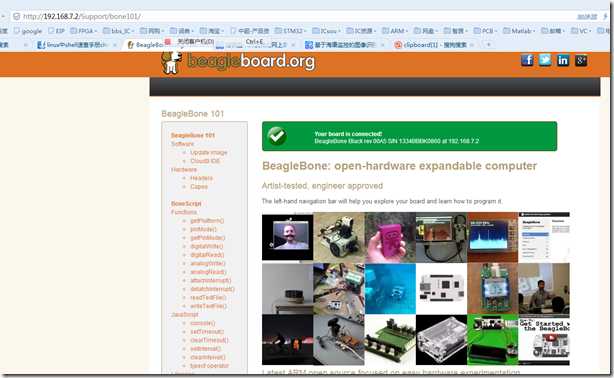Click the address bar URL 192.168.7.2
The height and width of the screenshot is (378, 614).
81,16
